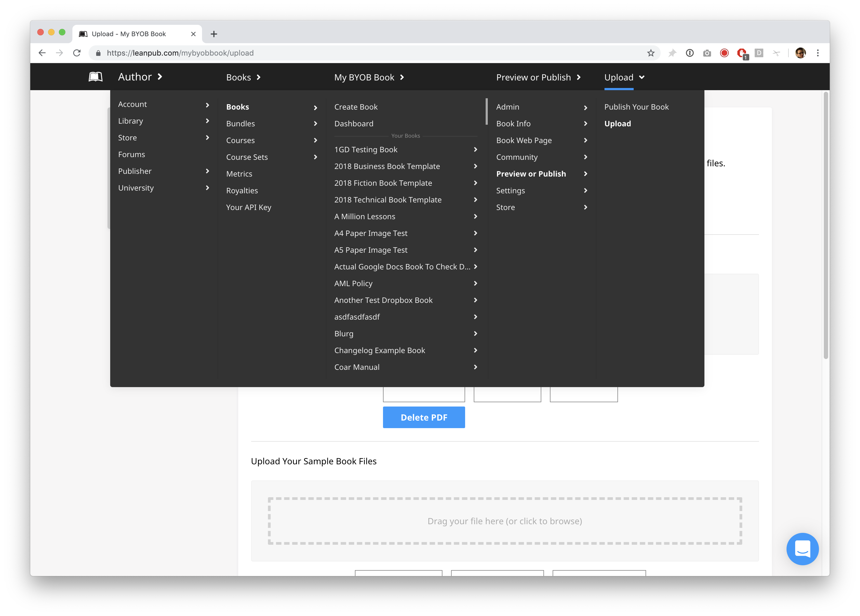Click the browser reload icon
Viewport: 860px width, 616px height.
pyautogui.click(x=77, y=53)
